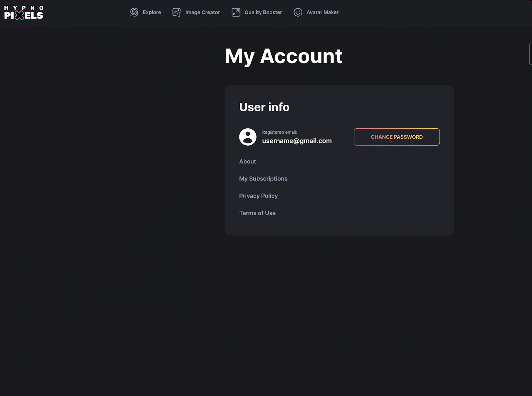Open Quality Booster from the navigation text
The width and height of the screenshot is (532, 396).
click(263, 12)
